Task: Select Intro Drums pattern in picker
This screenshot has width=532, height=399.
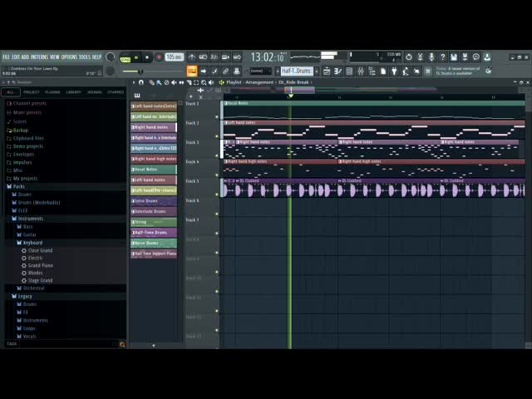Action: [154, 201]
